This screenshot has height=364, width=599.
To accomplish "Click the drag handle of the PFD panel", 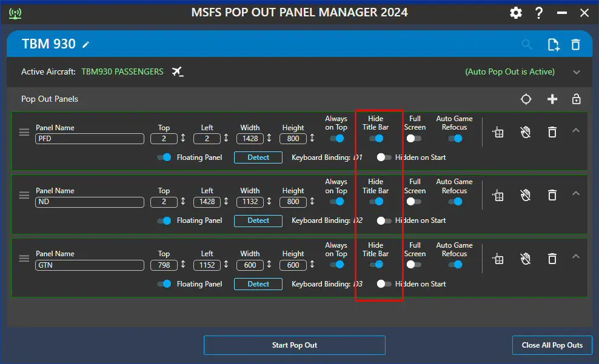I will click(24, 132).
